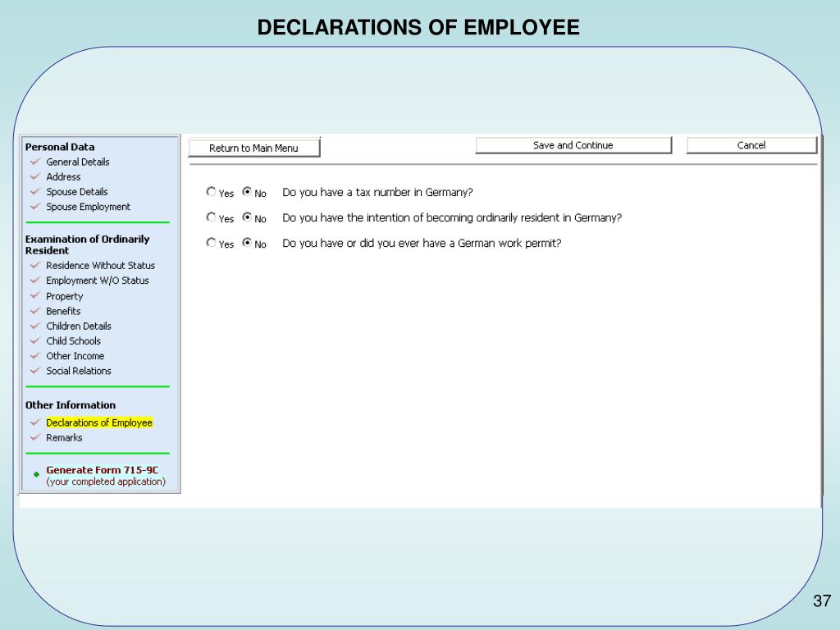This screenshot has width=840, height=630.
Task: Select No for tax number in Germany
Action: tap(247, 191)
